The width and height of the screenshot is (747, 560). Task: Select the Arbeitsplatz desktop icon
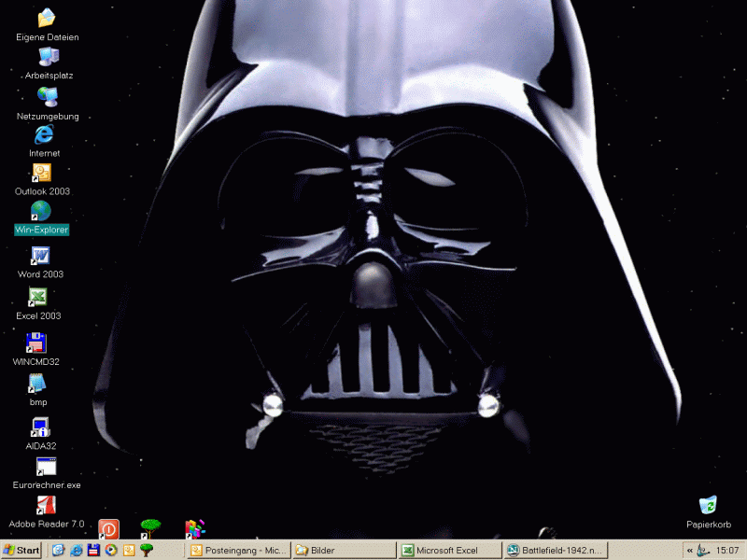point(49,57)
